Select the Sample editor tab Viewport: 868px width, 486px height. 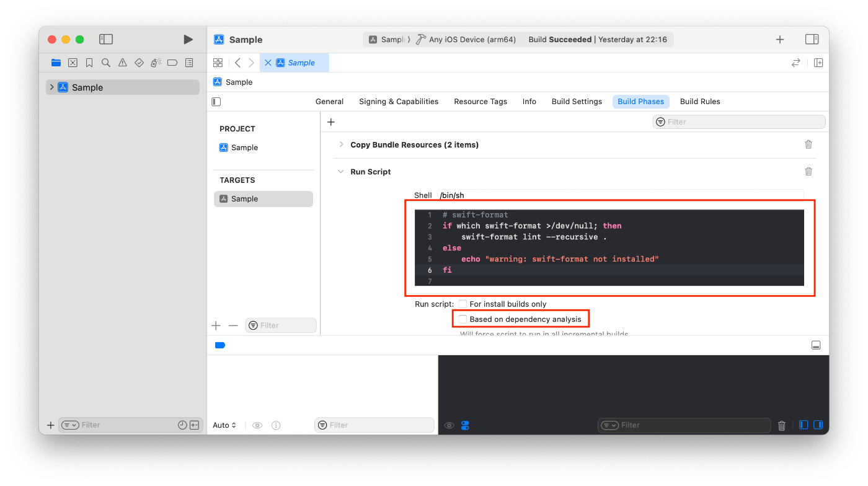(x=294, y=63)
